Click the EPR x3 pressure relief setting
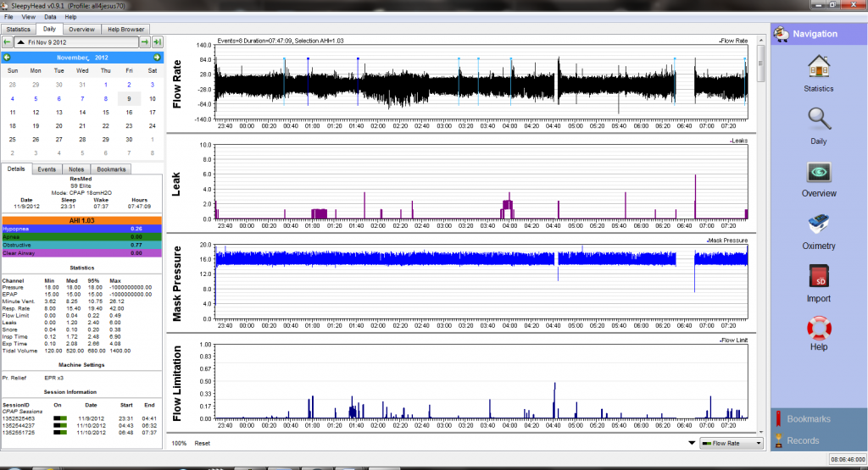 click(x=53, y=378)
